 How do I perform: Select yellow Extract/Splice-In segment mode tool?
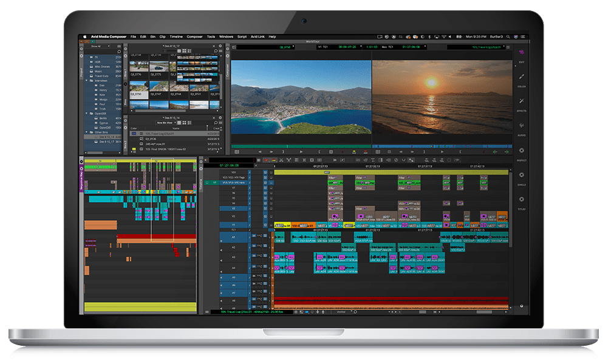273,160
